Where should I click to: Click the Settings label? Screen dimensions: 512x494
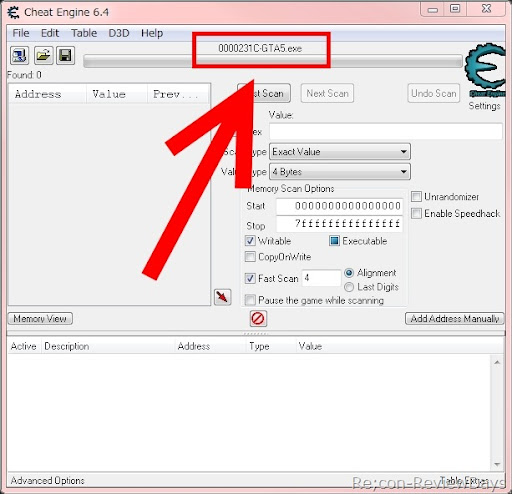click(484, 106)
